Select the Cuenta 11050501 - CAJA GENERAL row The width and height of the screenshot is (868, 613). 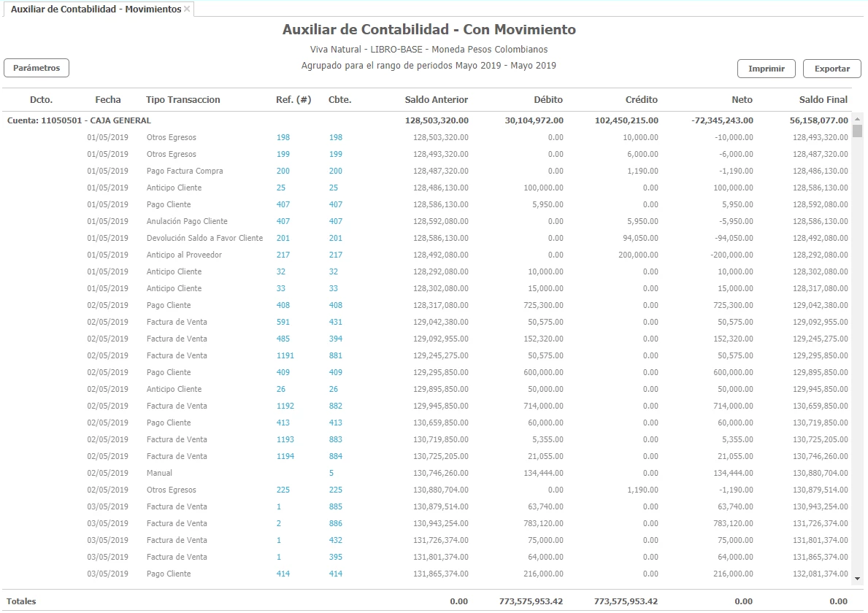(79, 120)
